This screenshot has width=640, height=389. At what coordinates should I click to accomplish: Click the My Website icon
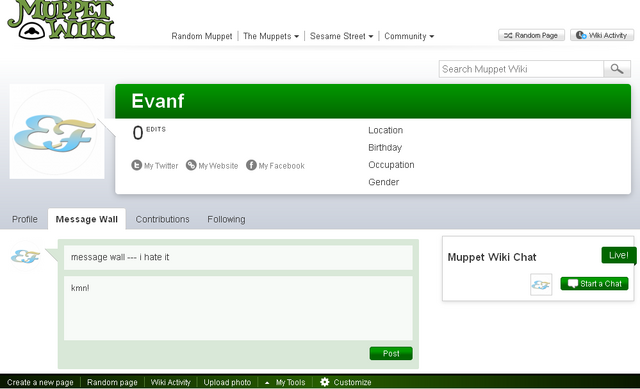pos(191,165)
